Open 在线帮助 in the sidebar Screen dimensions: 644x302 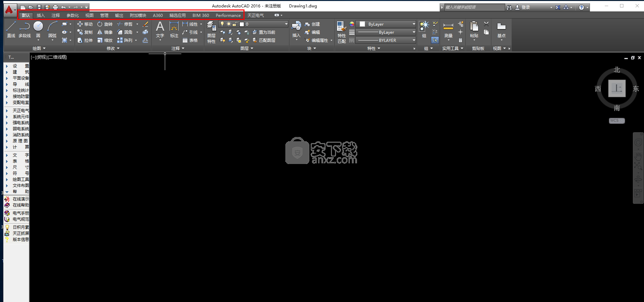(x=17, y=205)
